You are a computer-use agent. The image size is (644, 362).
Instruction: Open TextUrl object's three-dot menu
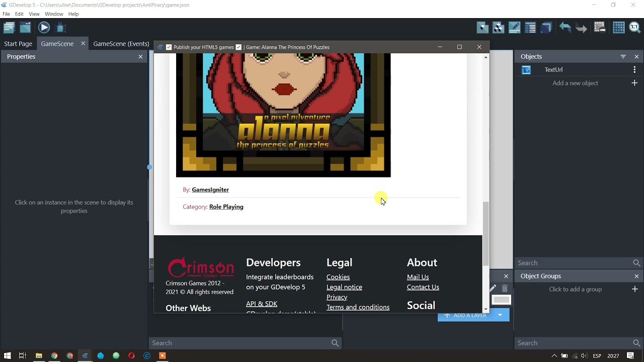[634, 70]
